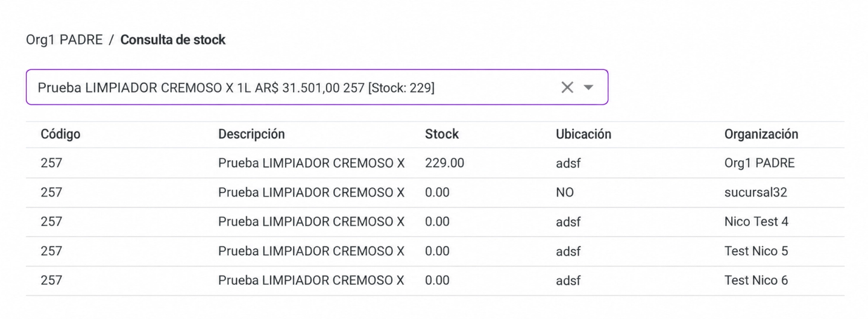Click Org1 PADRE in the Organización column

click(x=759, y=163)
